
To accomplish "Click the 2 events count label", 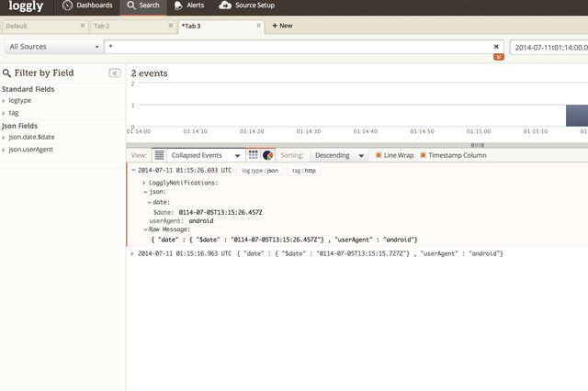I will point(149,73).
